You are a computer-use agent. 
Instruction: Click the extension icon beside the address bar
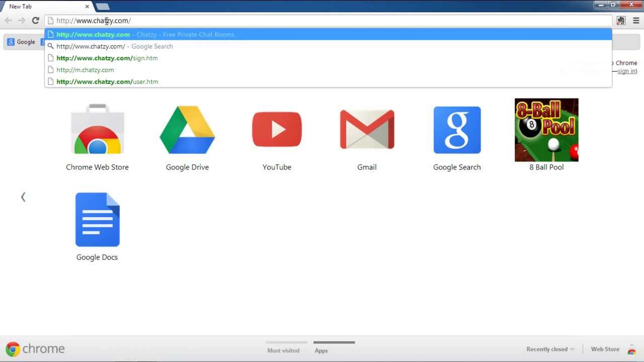pos(621,21)
